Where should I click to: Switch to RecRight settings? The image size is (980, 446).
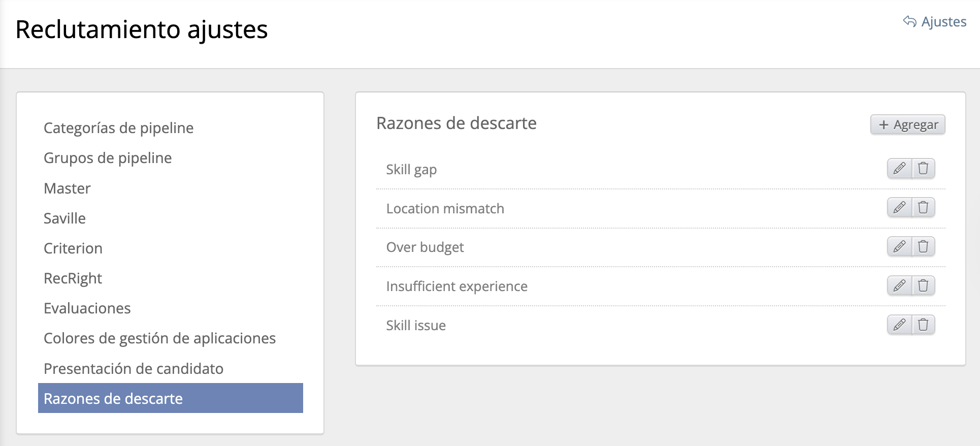point(73,278)
